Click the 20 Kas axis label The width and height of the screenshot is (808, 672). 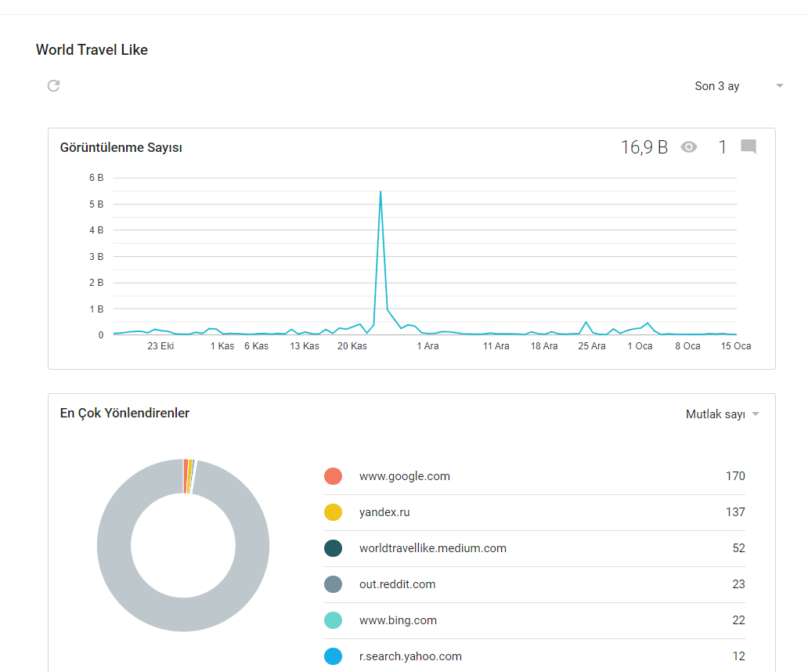tap(352, 346)
